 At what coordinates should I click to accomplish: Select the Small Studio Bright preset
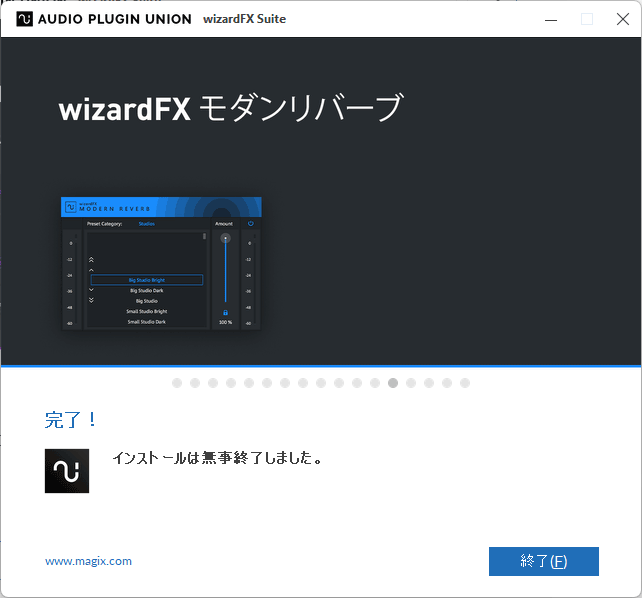[x=147, y=311]
